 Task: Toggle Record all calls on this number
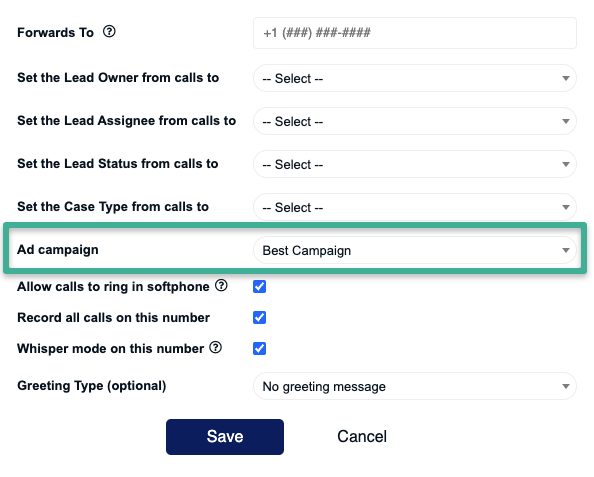pyautogui.click(x=259, y=317)
